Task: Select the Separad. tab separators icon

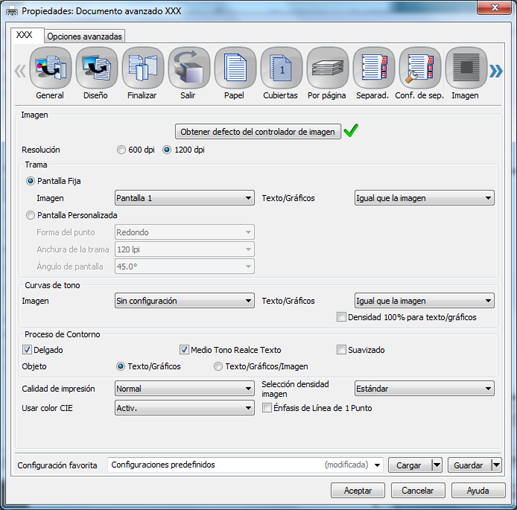Action: point(374,68)
